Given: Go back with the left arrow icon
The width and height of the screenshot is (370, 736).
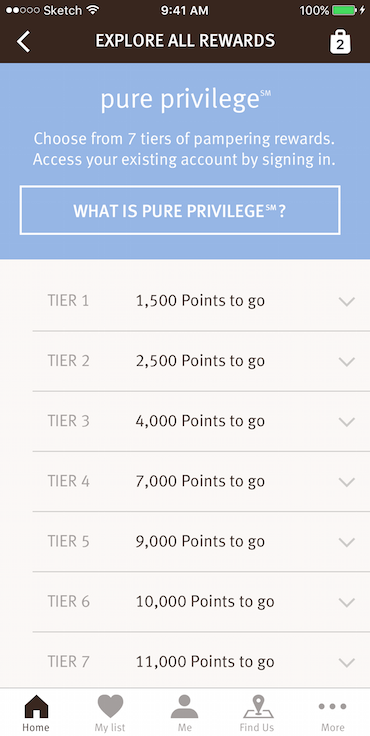Looking at the screenshot, I should tap(23, 41).
